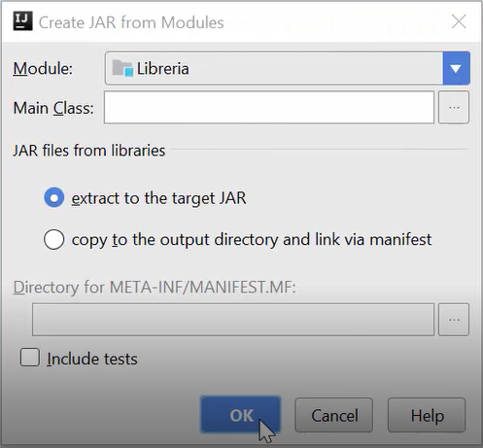Browse for the MANIFEST.MF directory via ellipsis
This screenshot has width=483, height=448.
pyautogui.click(x=454, y=320)
